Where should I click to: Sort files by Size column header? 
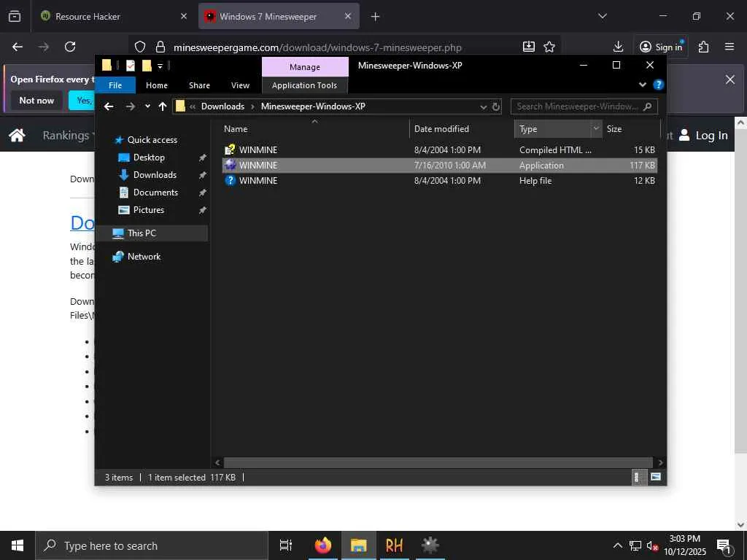[631, 129]
